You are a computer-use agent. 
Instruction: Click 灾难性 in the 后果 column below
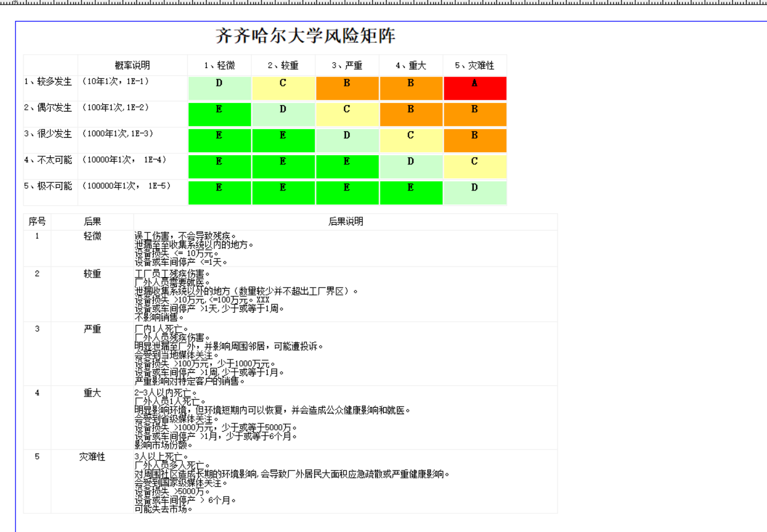92,456
